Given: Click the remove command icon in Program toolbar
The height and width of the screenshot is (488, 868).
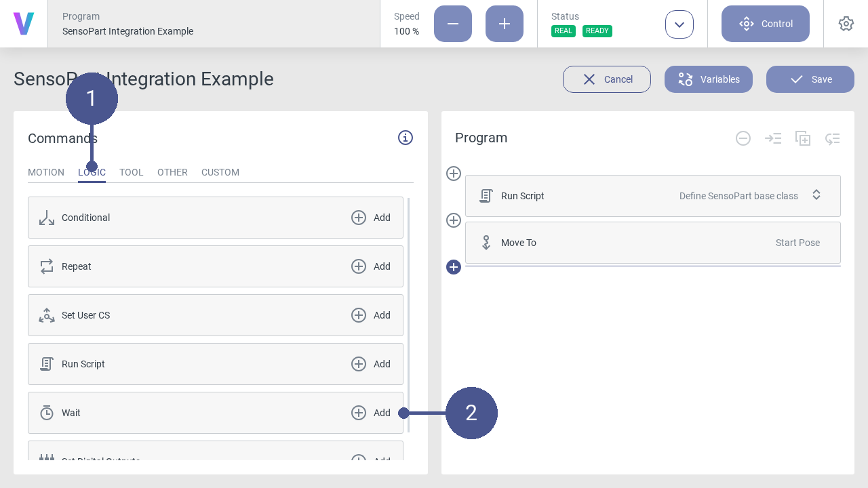Looking at the screenshot, I should 743,138.
